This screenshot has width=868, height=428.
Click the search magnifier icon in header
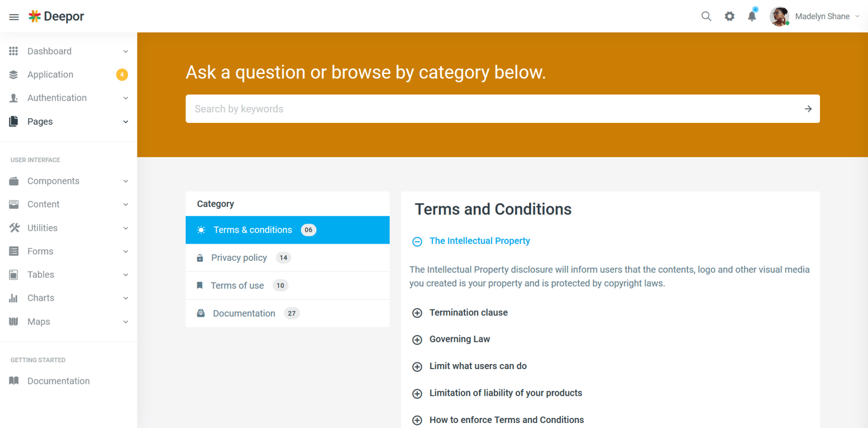pos(706,16)
